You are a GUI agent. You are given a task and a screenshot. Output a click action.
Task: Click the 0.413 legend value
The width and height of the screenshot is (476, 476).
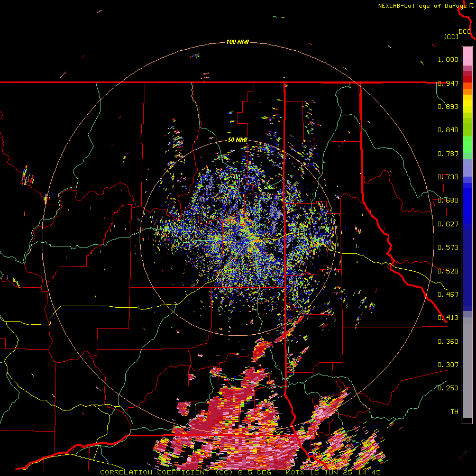(448, 318)
